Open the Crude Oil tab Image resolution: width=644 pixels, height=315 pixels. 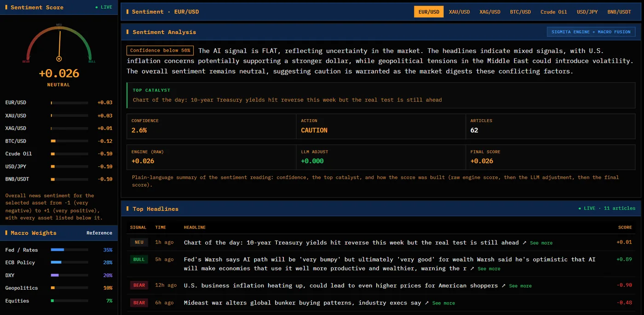[553, 12]
